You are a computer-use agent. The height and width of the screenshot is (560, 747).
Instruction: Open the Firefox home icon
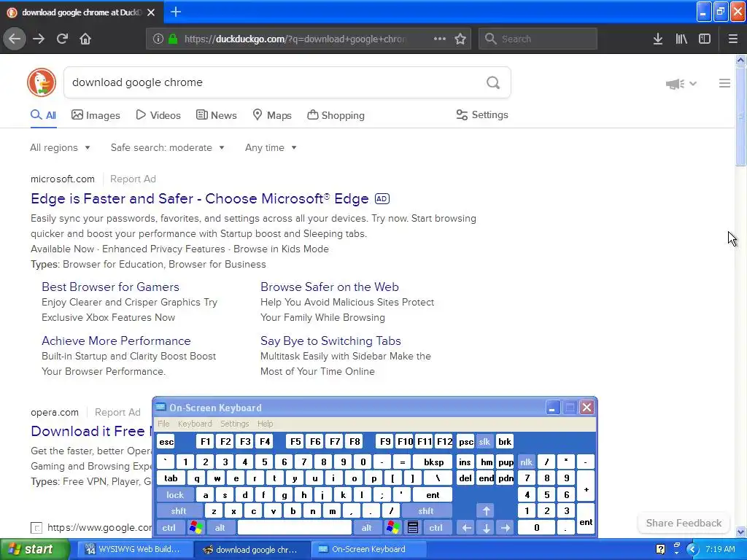85,39
